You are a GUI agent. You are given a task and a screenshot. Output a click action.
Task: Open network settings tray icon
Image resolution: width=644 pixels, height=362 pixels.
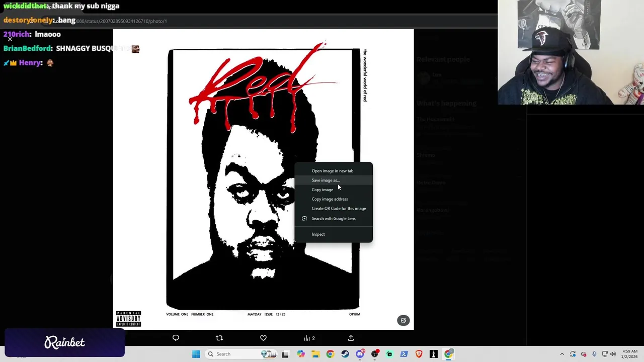605,354
